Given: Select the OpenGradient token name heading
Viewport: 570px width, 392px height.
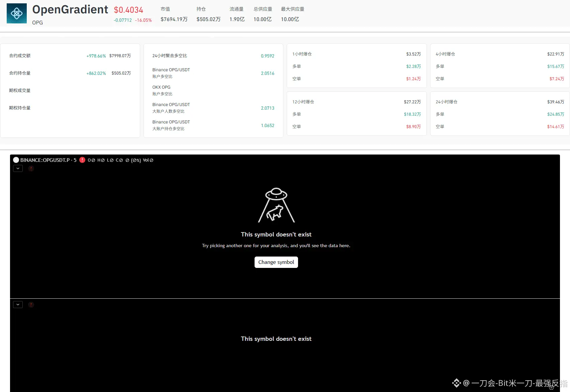Looking at the screenshot, I should 70,9.
